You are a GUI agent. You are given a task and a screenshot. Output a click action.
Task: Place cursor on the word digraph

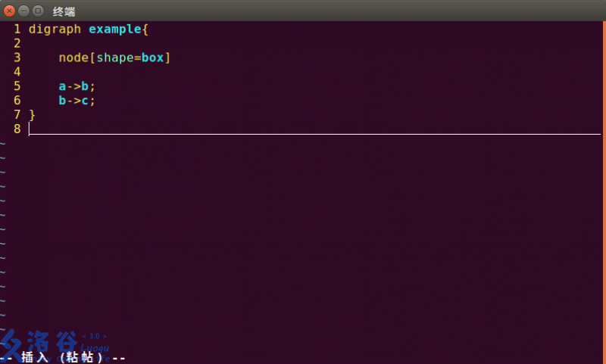(55, 30)
